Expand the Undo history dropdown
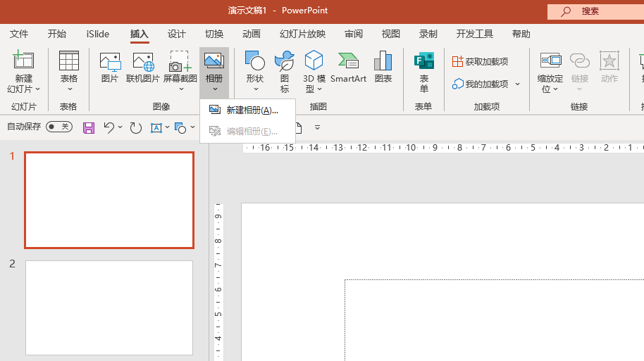The width and height of the screenshot is (644, 361). coord(120,127)
